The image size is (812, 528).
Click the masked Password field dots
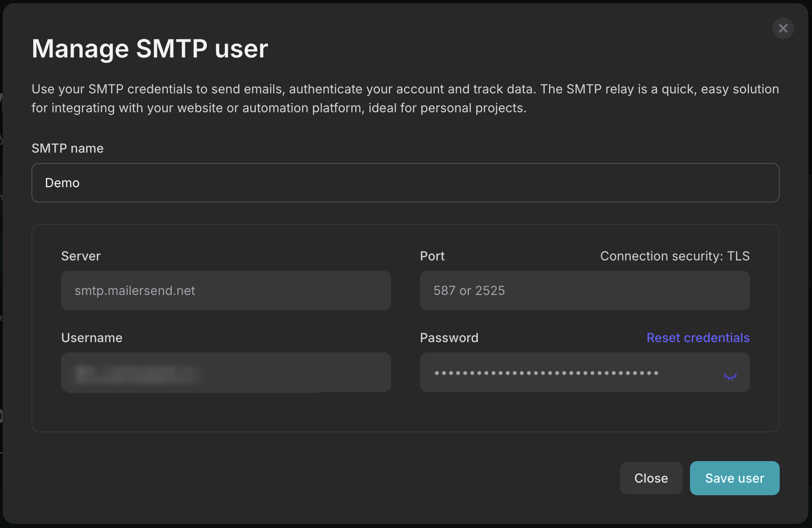click(546, 373)
